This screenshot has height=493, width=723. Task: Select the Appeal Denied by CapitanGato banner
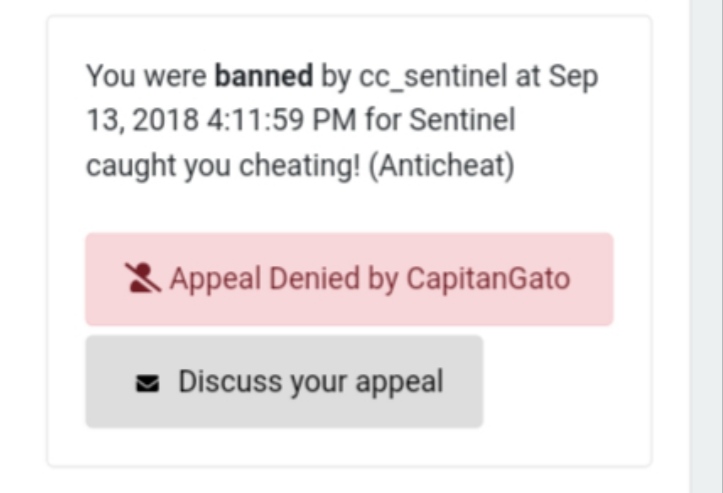point(349,279)
